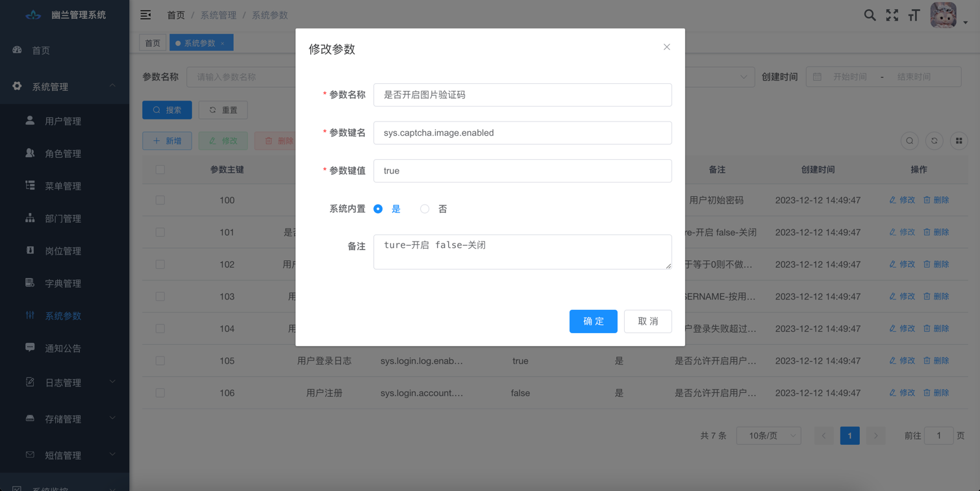
Task: Toggle the select-all header checkbox
Action: point(160,170)
